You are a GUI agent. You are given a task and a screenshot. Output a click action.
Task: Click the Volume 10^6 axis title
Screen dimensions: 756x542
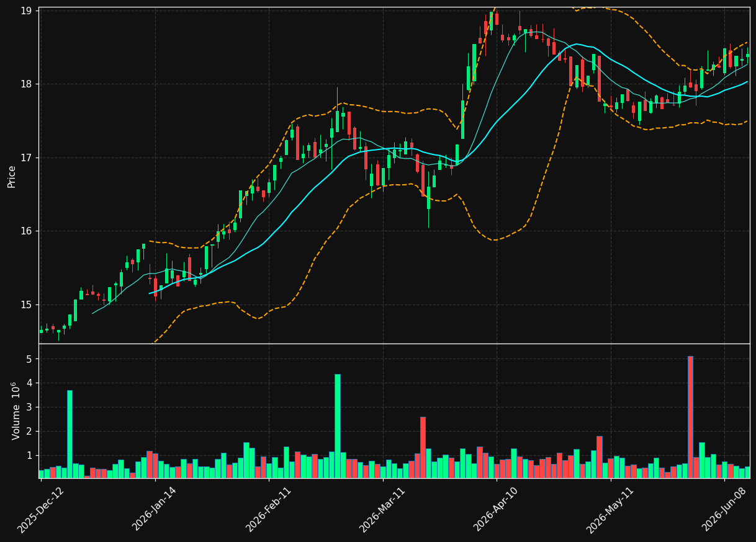tap(16, 411)
